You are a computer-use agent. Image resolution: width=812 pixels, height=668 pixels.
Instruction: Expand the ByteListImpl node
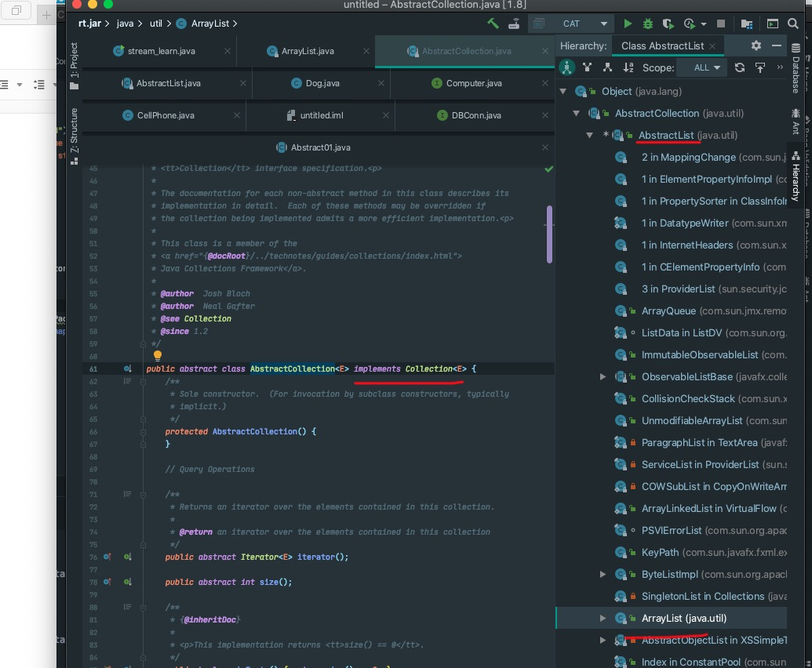603,575
